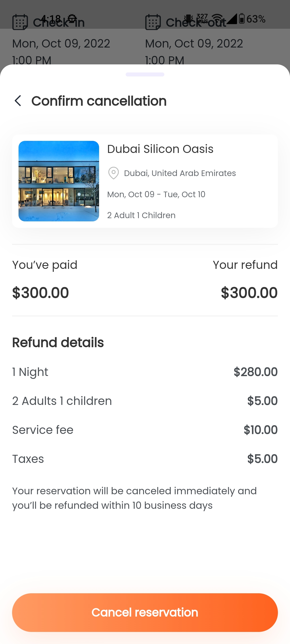Tap the vibrate mode status icon
This screenshot has height=644, width=290.
189,19
